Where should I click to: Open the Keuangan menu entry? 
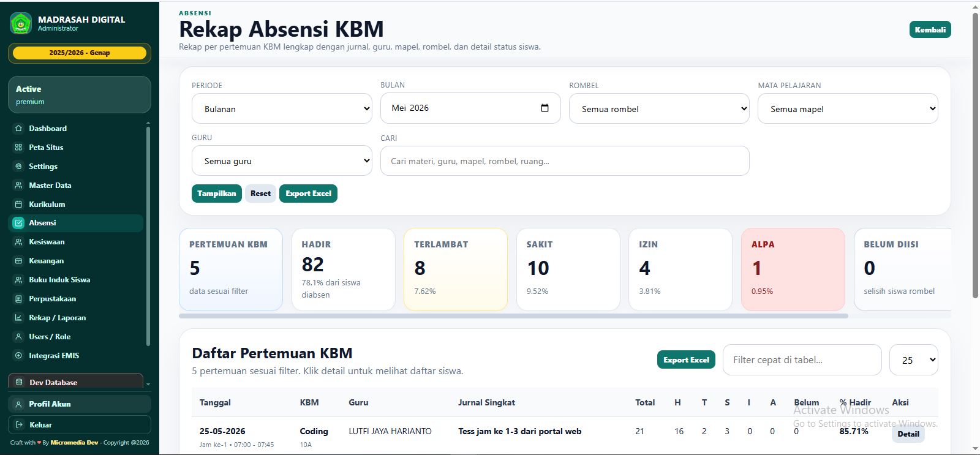[76, 261]
